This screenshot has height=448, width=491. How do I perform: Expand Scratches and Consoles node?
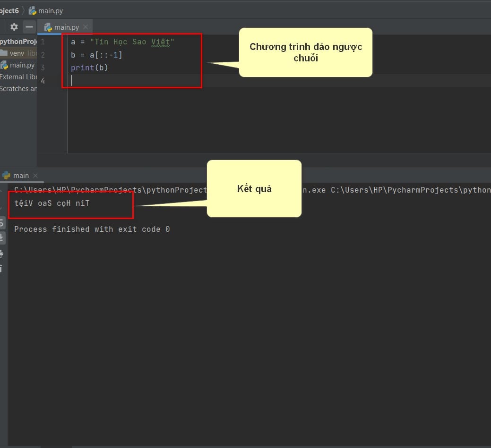[x=18, y=89]
